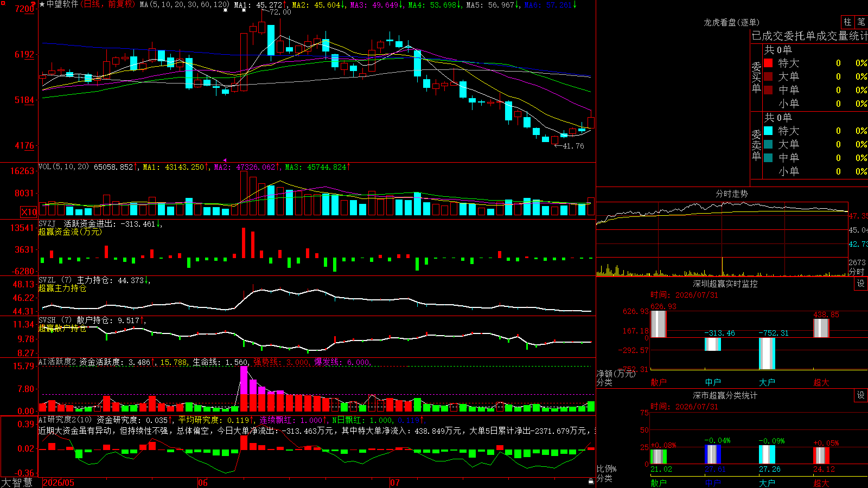The height and width of the screenshot is (488, 868).
Task: Click the 超赢资金流(万元) label
Action: 70,232
